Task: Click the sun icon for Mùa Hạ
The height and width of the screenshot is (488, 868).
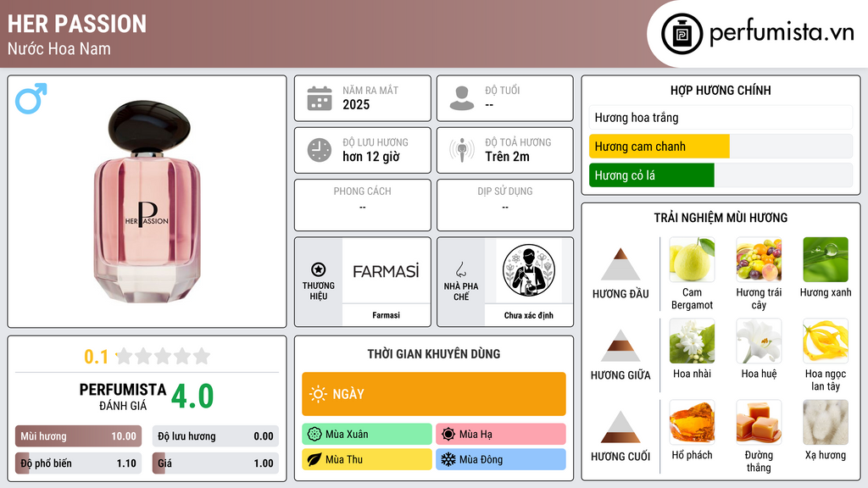Action: (448, 434)
